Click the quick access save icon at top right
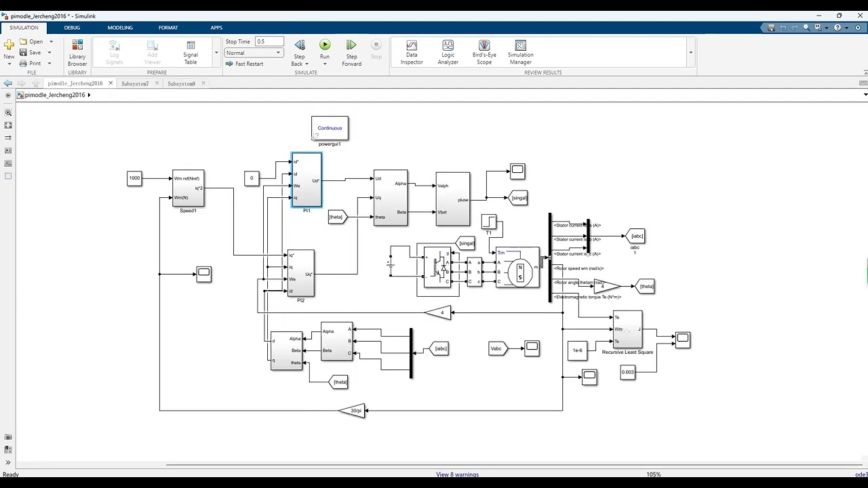 click(771, 28)
